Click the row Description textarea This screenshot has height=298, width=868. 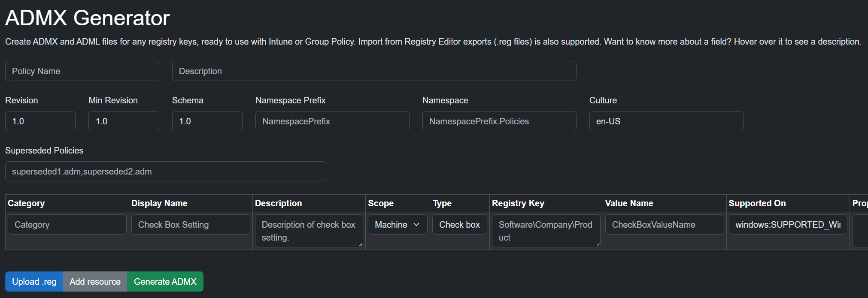309,231
